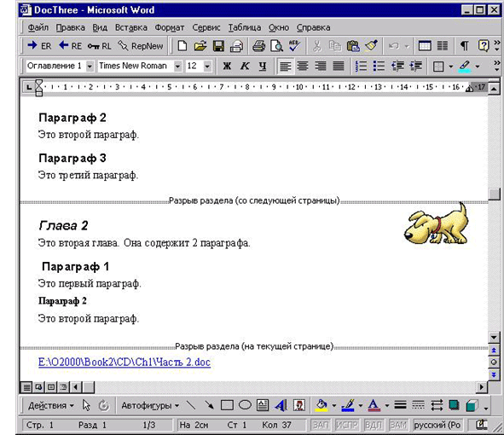Toggle bold Ж formatting
Image resolution: width=504 pixels, height=435 pixels.
click(227, 66)
